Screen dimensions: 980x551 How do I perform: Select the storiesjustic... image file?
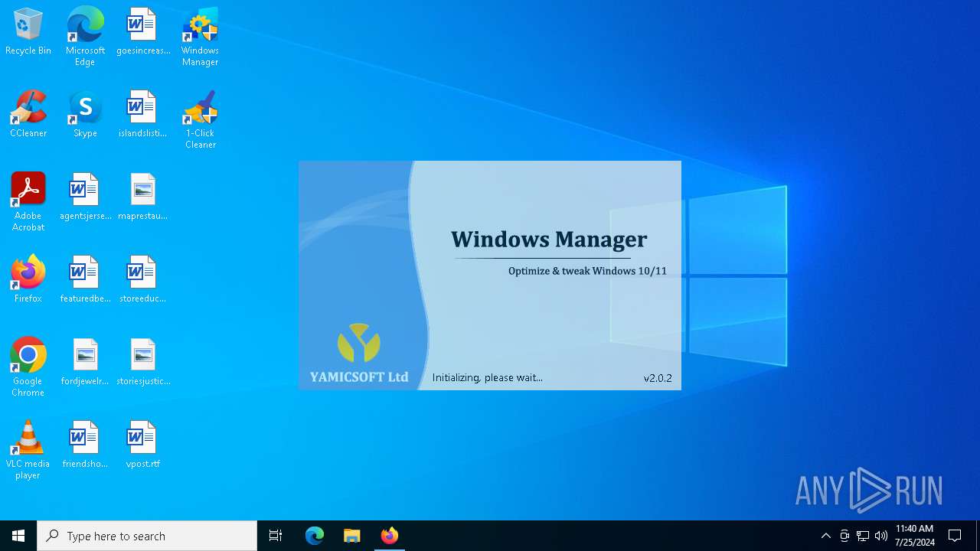(142, 363)
